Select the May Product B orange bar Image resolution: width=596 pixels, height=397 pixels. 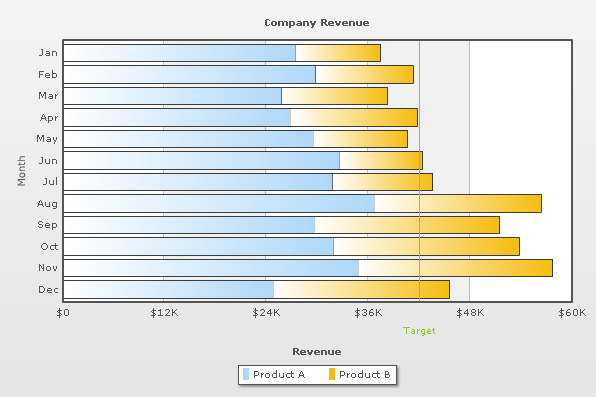361,139
